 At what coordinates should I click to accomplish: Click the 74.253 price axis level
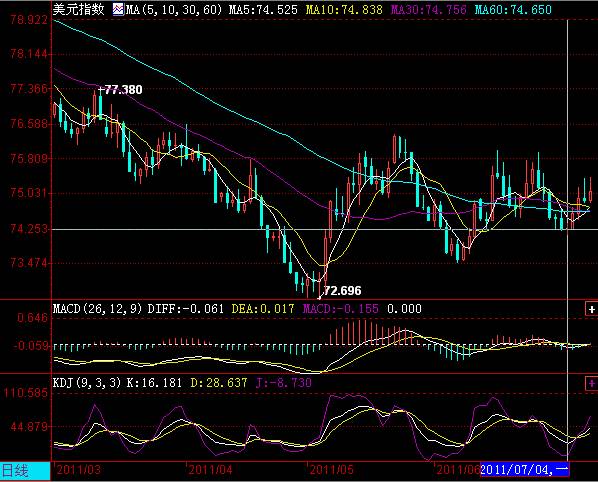(29, 229)
